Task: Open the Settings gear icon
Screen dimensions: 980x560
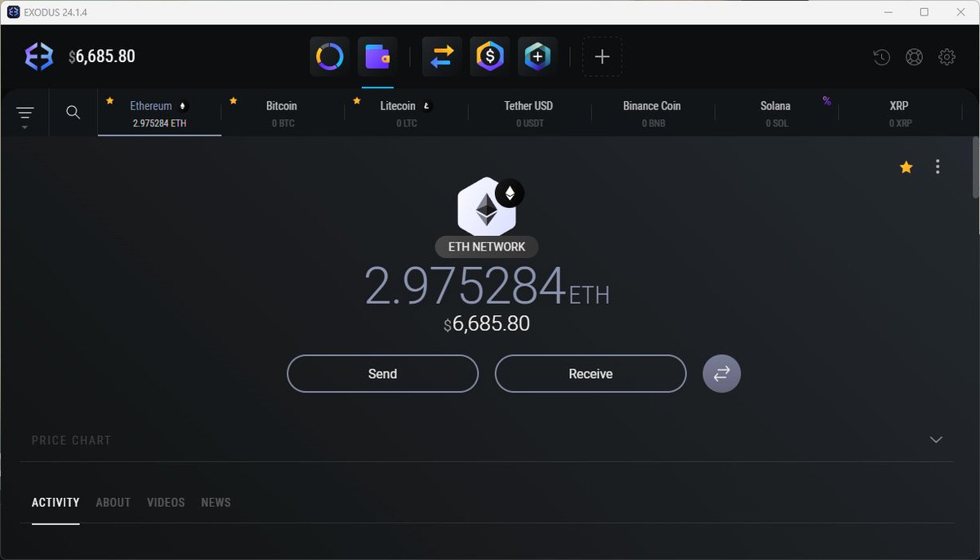Action: (947, 57)
